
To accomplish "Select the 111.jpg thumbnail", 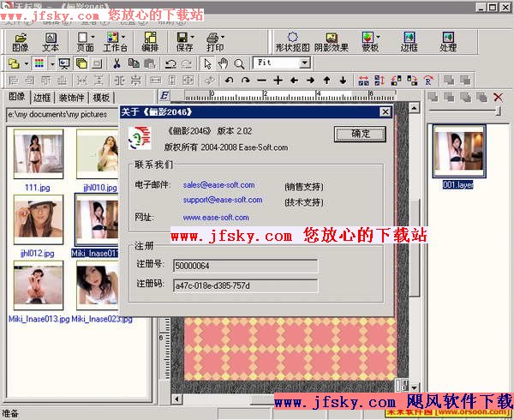I will click(39, 153).
